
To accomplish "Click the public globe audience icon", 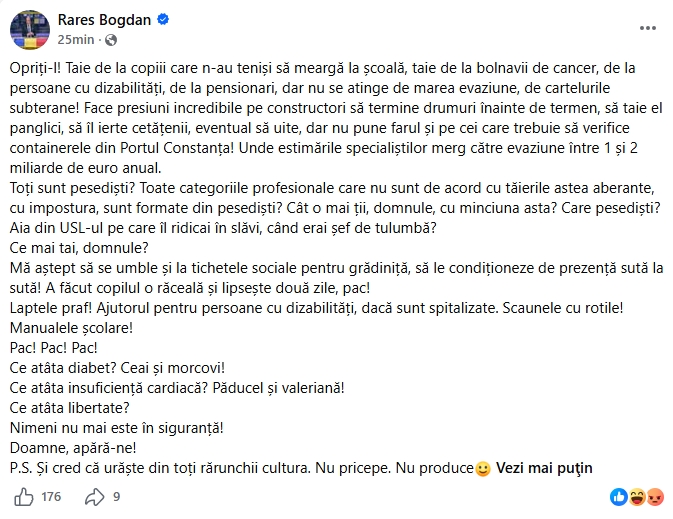I will pyautogui.click(x=111, y=40).
